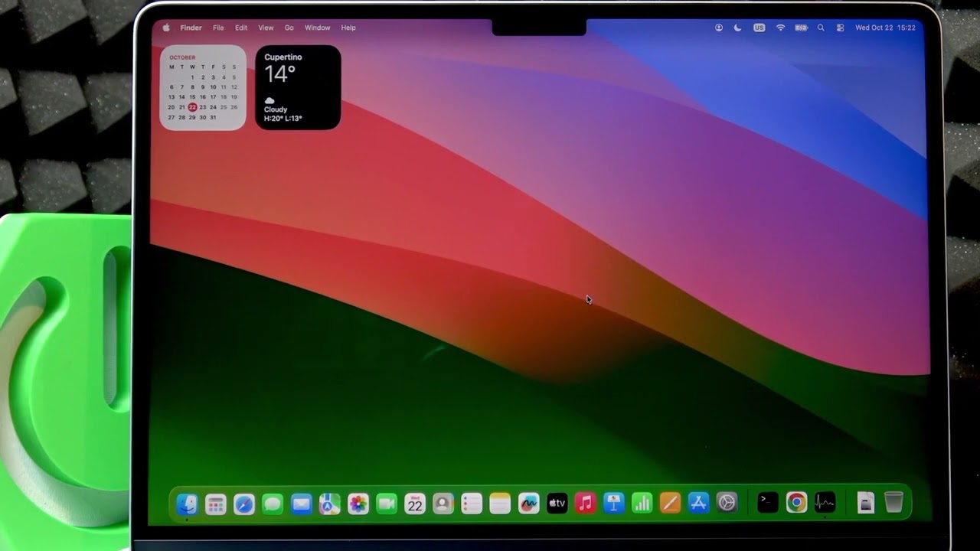Launch Freeform from the Dock
980x551 pixels.
pyautogui.click(x=528, y=504)
